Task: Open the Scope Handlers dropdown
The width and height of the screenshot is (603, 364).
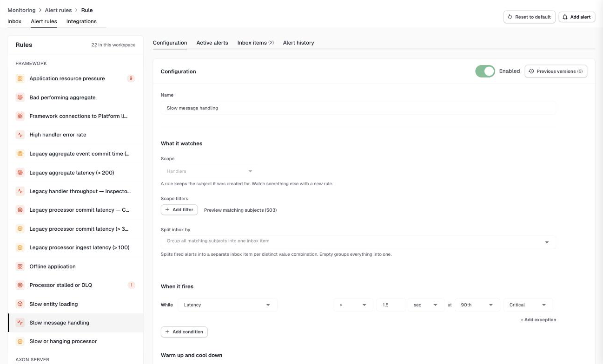Action: click(208, 171)
